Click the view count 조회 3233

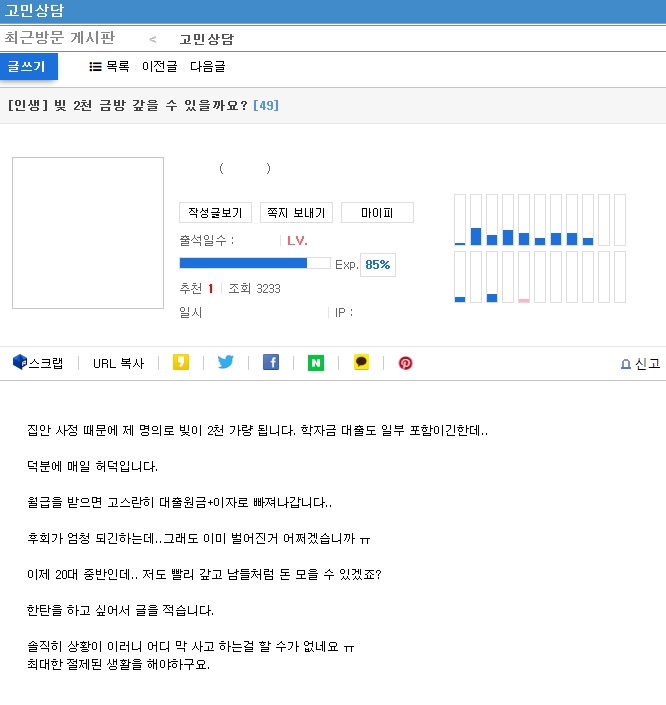tap(255, 288)
